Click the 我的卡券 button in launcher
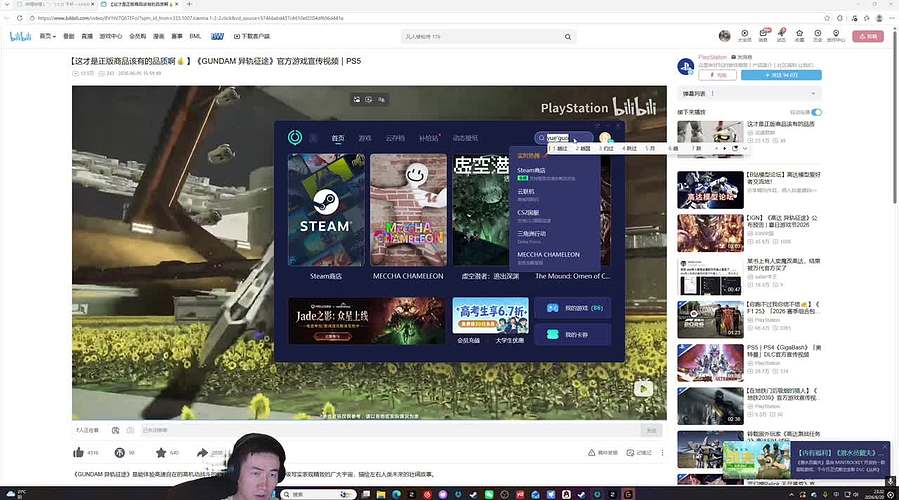 click(572, 334)
